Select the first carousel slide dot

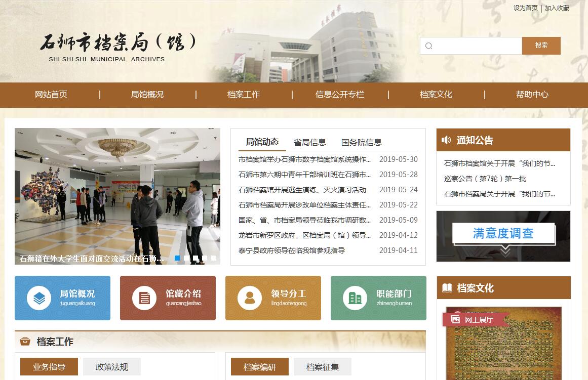[x=177, y=258]
